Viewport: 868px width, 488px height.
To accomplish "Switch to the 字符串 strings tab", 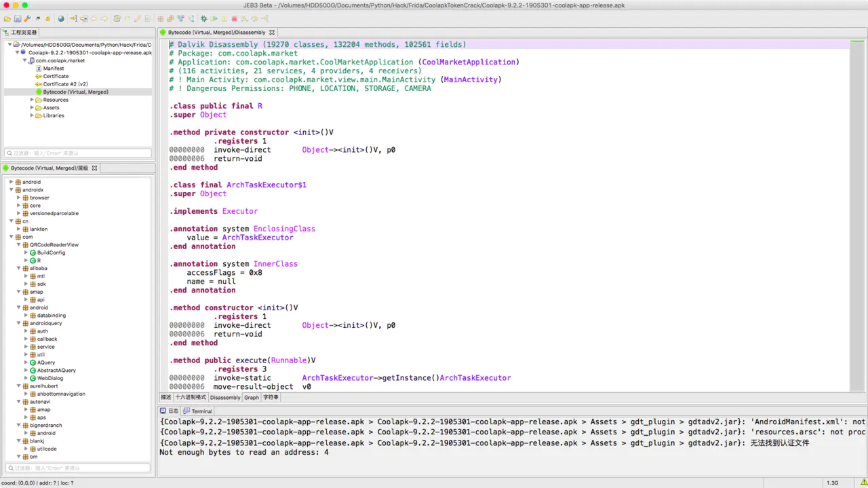I will click(x=271, y=398).
